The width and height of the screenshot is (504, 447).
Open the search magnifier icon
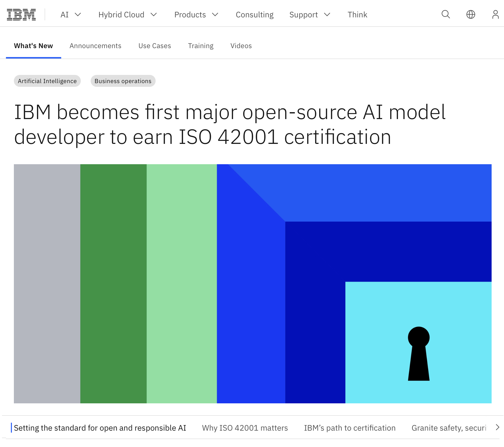click(x=446, y=15)
